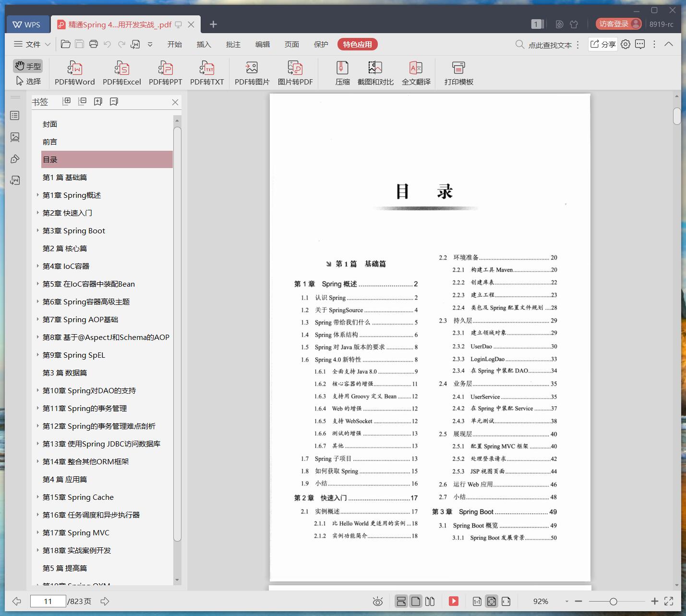Open 打印模板 print template
Image resolution: width=686 pixels, height=616 pixels.
tap(458, 73)
